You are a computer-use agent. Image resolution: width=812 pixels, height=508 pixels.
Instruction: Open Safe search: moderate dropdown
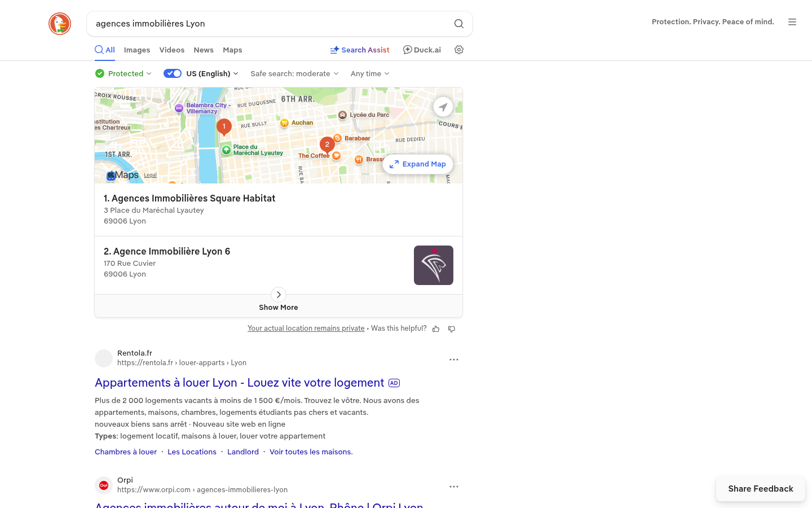tap(295, 73)
